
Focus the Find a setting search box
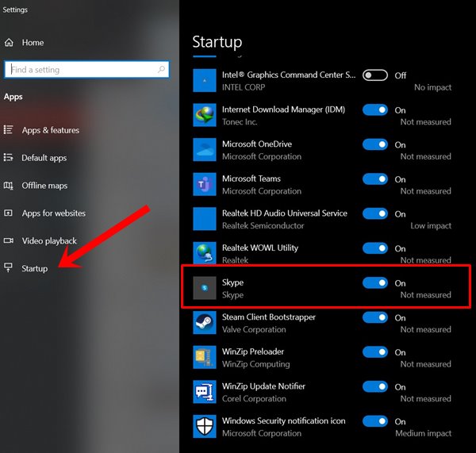[86, 70]
